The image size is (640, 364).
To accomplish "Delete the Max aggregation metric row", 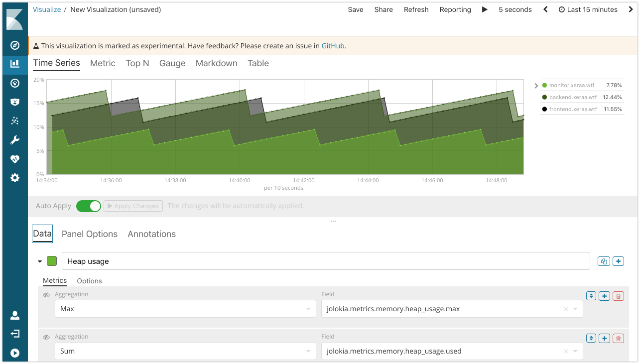I will point(618,296).
